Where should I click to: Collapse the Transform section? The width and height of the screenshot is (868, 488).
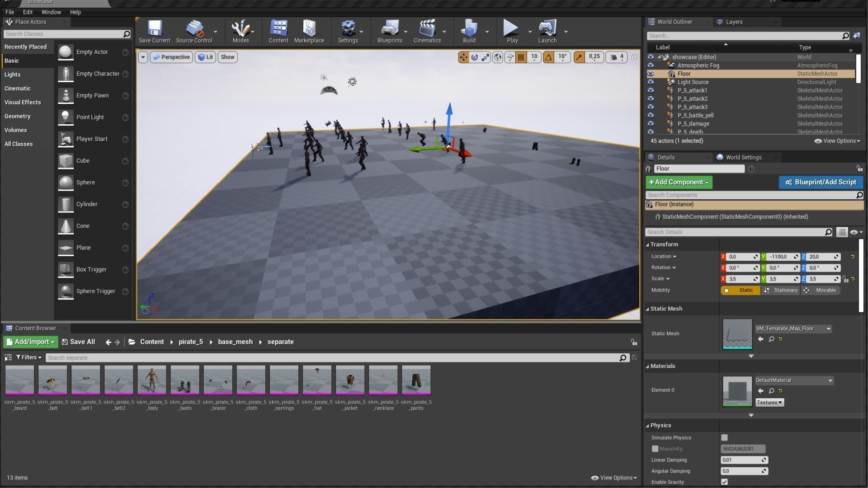[647, 244]
